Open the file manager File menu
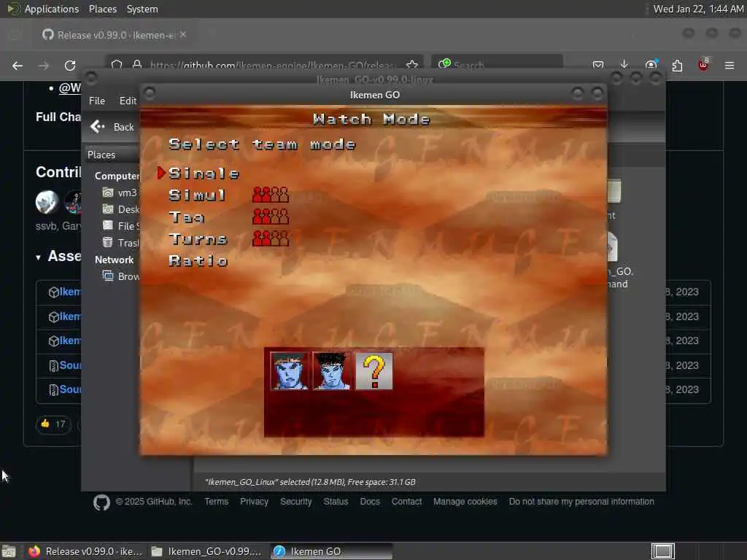 click(97, 101)
